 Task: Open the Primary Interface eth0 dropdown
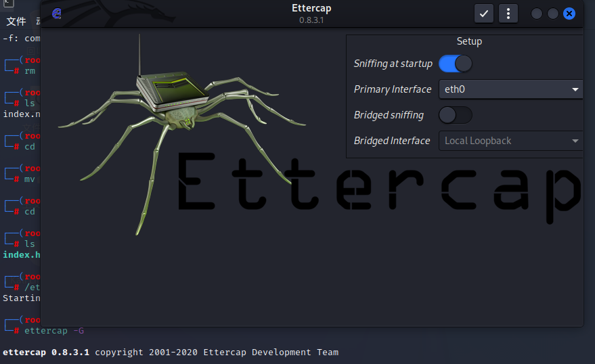tap(511, 89)
